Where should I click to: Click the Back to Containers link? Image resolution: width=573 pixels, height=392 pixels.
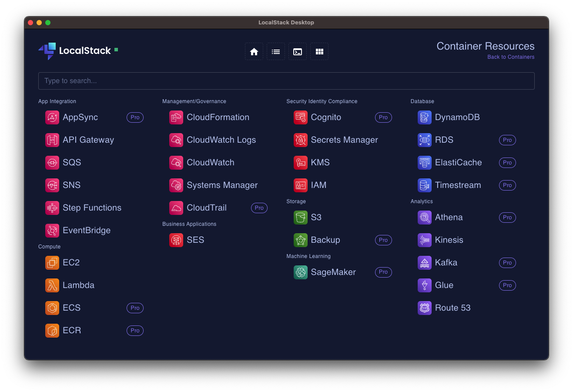coord(510,57)
